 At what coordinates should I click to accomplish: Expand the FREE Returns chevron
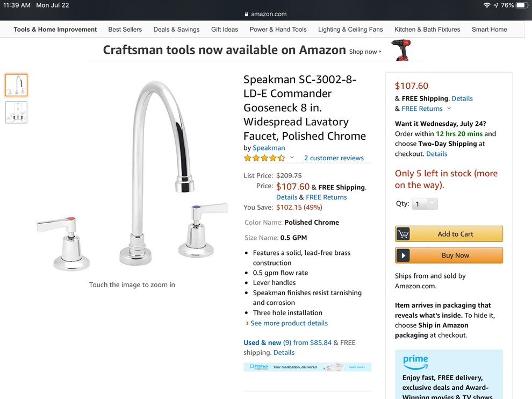coord(448,108)
